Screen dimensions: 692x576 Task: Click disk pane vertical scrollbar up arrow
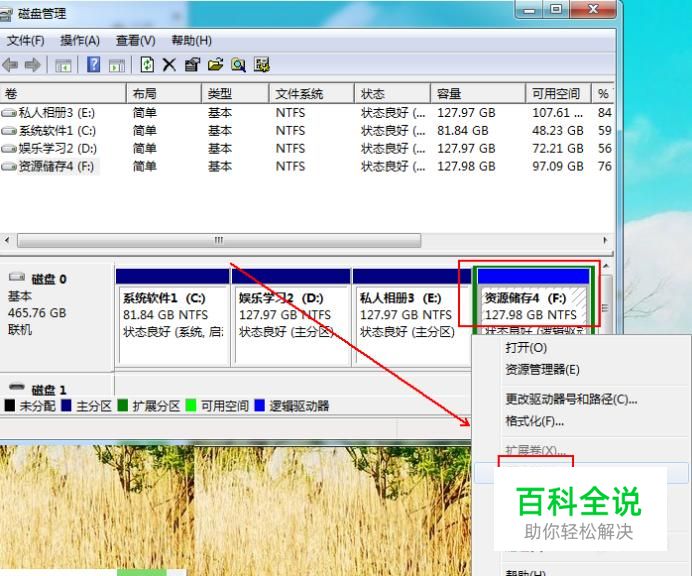[606, 267]
